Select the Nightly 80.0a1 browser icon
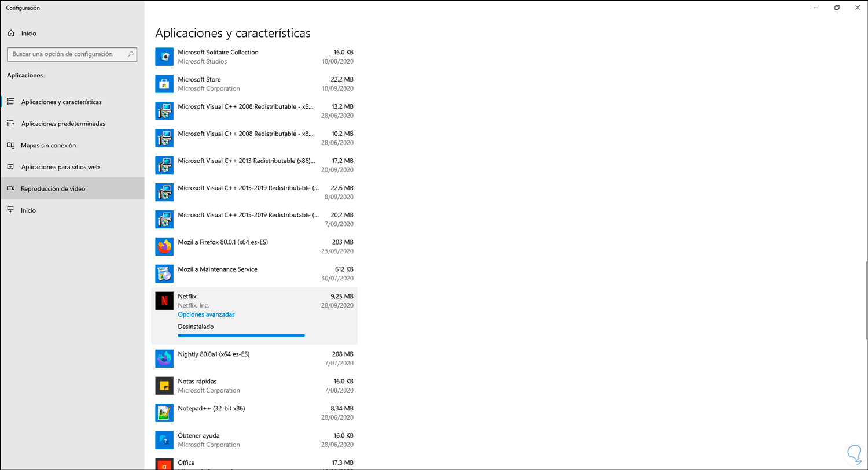Viewport: 868px width, 470px height. coord(164,359)
